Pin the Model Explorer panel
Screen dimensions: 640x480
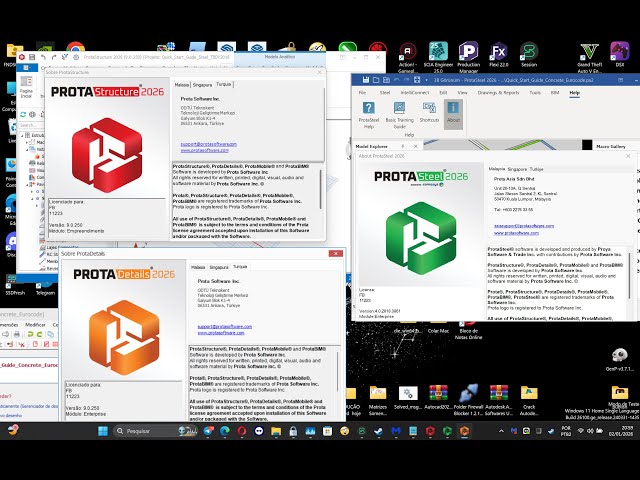(x=403, y=146)
